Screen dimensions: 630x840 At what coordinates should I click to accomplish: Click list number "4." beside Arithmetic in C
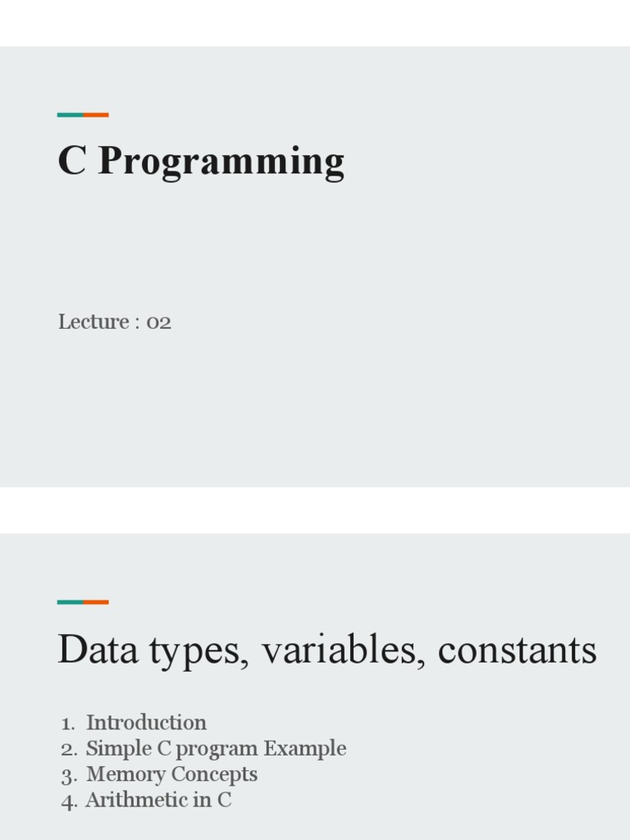click(x=69, y=801)
